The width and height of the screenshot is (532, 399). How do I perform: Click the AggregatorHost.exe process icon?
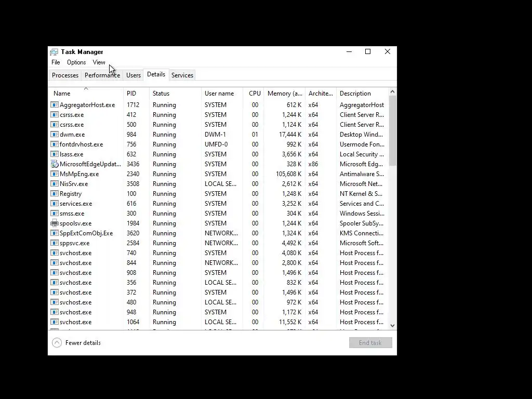pos(54,105)
